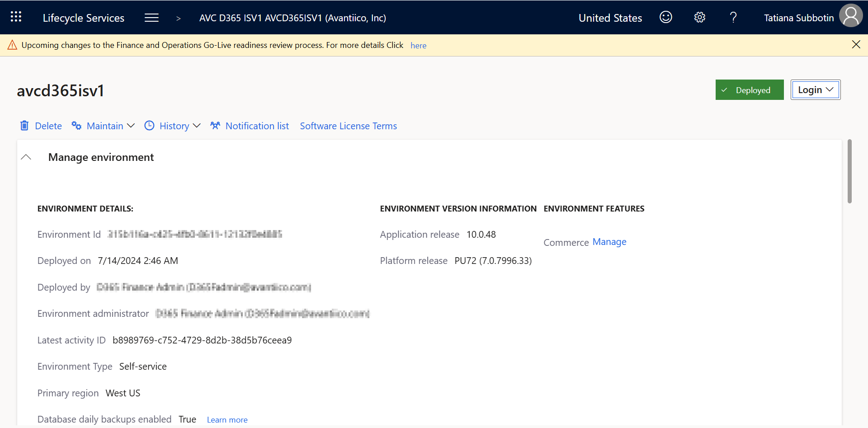868x428 pixels.
Task: Open Software License Terms
Action: [348, 126]
